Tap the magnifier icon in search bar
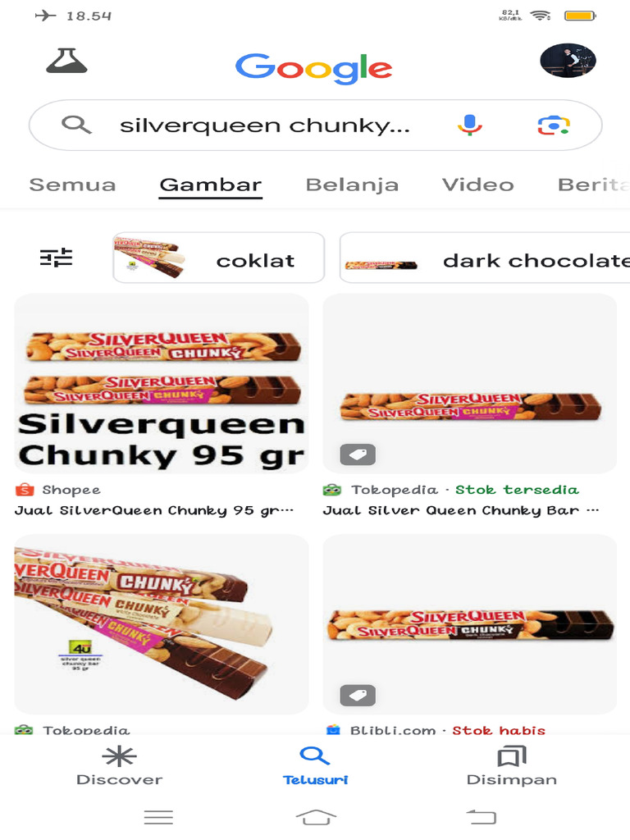This screenshot has width=630, height=840. 76,125
